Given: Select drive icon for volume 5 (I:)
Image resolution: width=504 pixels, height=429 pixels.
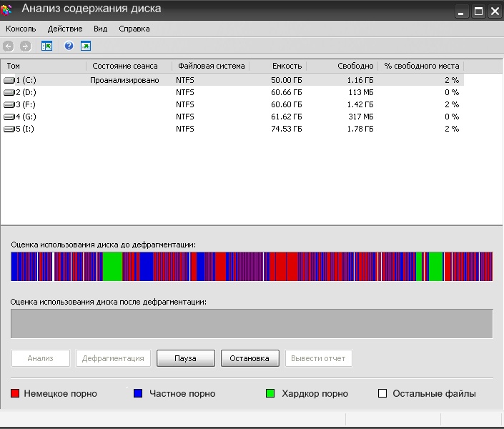Looking at the screenshot, I should [9, 129].
